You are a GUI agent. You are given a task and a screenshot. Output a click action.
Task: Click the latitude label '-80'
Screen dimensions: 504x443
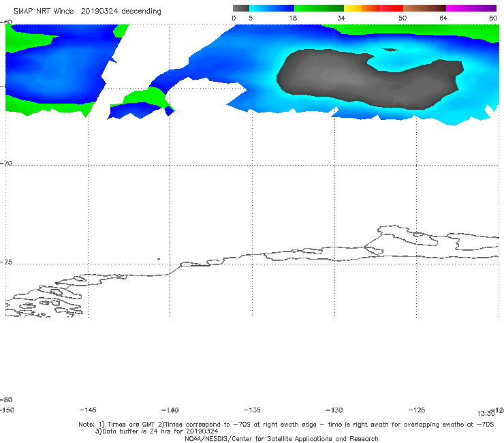(6, 399)
